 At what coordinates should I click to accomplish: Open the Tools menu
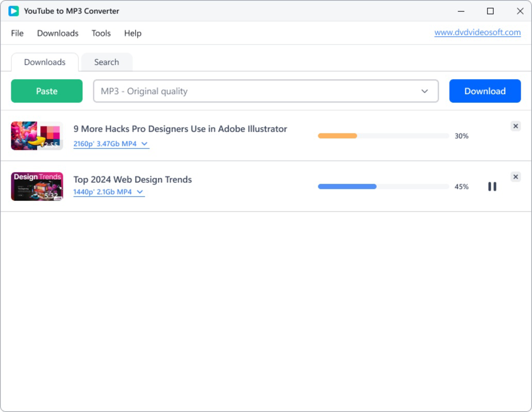(101, 33)
